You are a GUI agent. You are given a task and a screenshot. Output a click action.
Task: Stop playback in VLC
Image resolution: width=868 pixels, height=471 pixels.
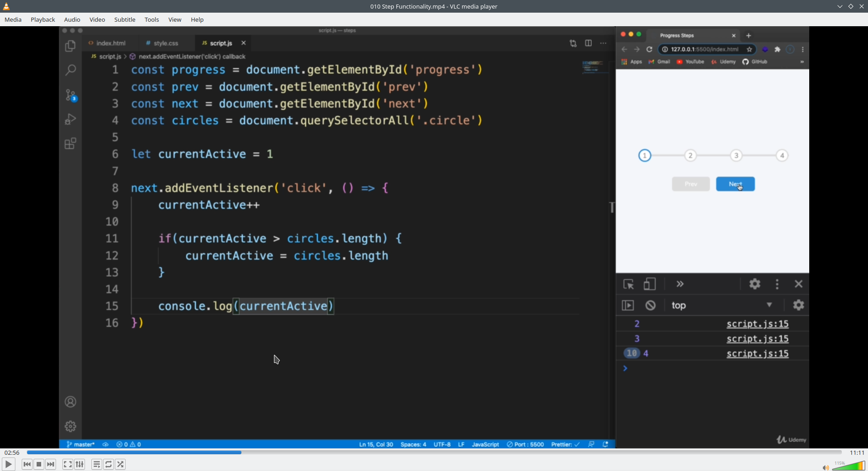click(x=39, y=464)
